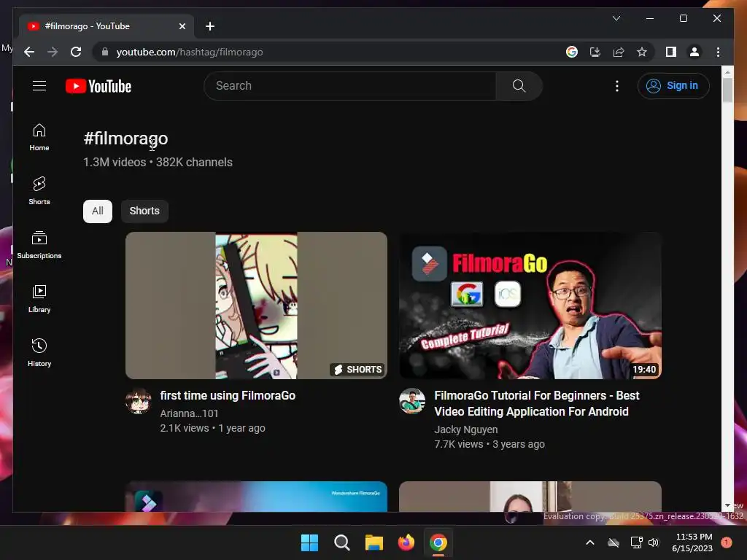Screen dimensions: 747x560
Task: Click the page vertical scrollbar thumb
Action: 727,90
